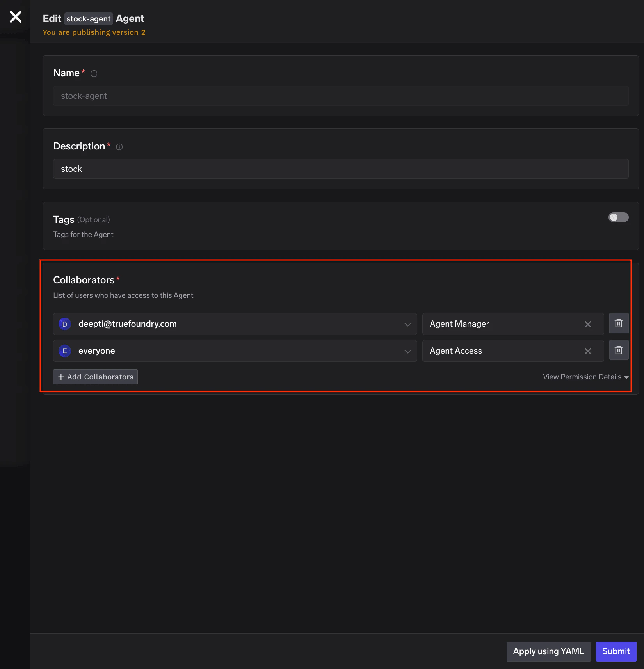Clear the Agent Access role selection
This screenshot has width=644, height=669.
coord(588,351)
